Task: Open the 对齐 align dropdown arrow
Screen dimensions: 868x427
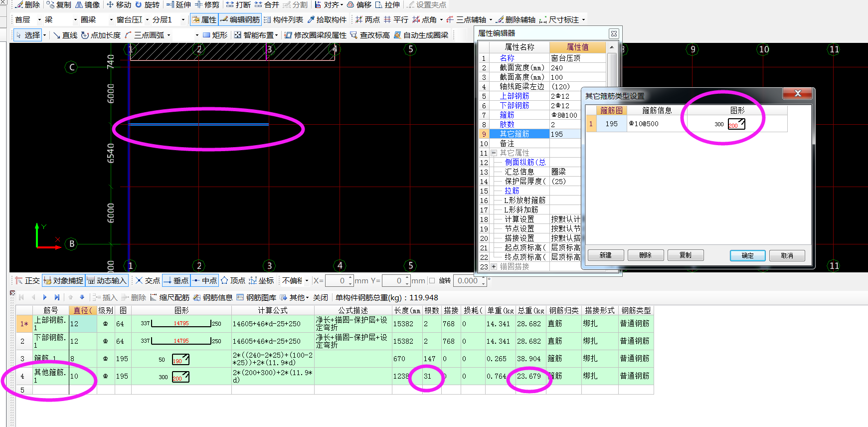Action: [342, 5]
